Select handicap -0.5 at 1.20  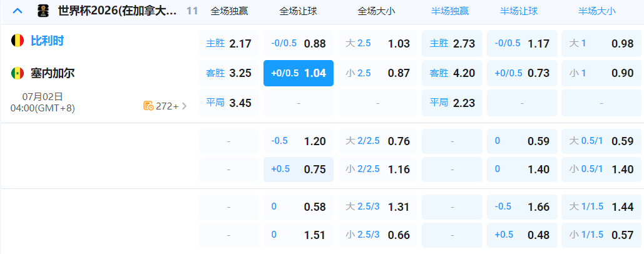(299, 141)
